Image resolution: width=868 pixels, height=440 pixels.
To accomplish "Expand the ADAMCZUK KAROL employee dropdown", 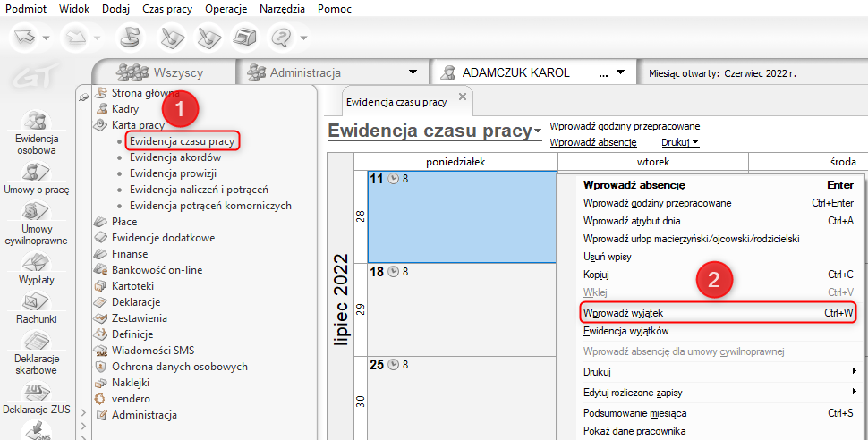I will tap(620, 72).
